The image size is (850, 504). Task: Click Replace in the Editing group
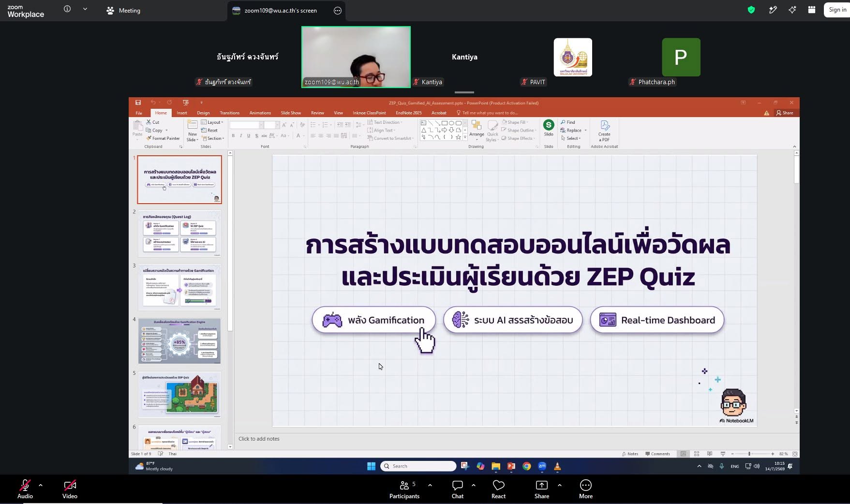pyautogui.click(x=573, y=131)
